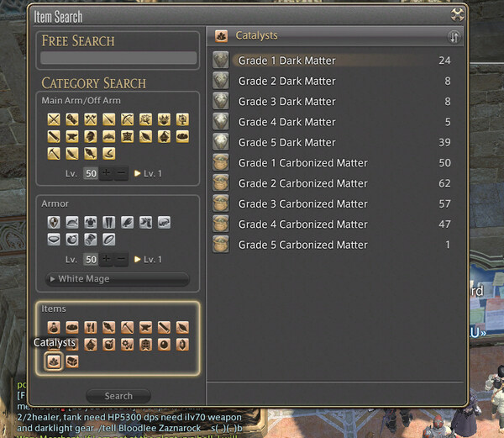
Task: Select Grade 4 Dark Matter
Action: 333,122
